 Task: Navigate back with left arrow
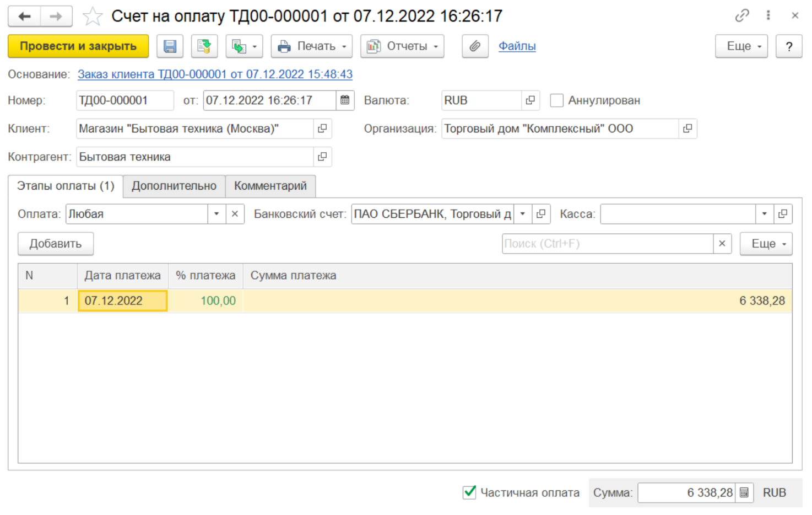coord(24,17)
